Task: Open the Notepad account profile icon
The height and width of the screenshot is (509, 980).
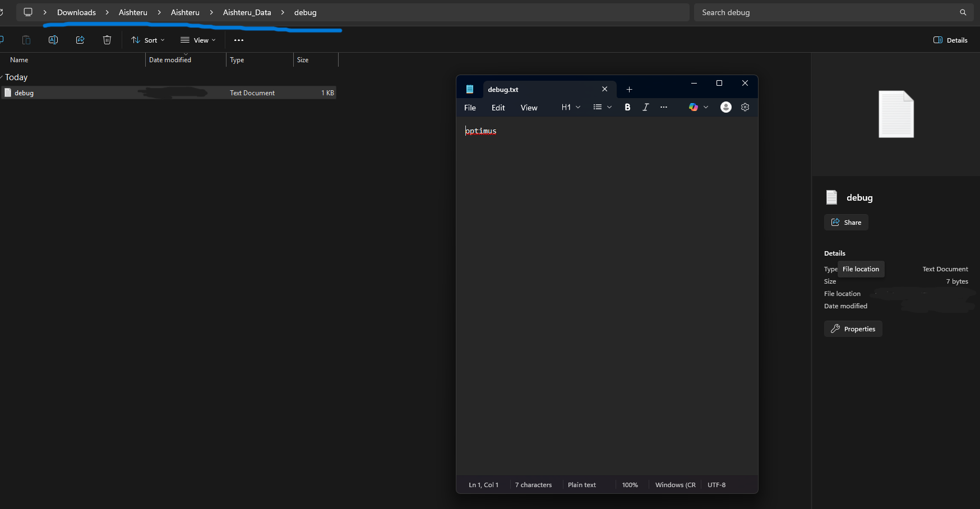Action: point(726,107)
